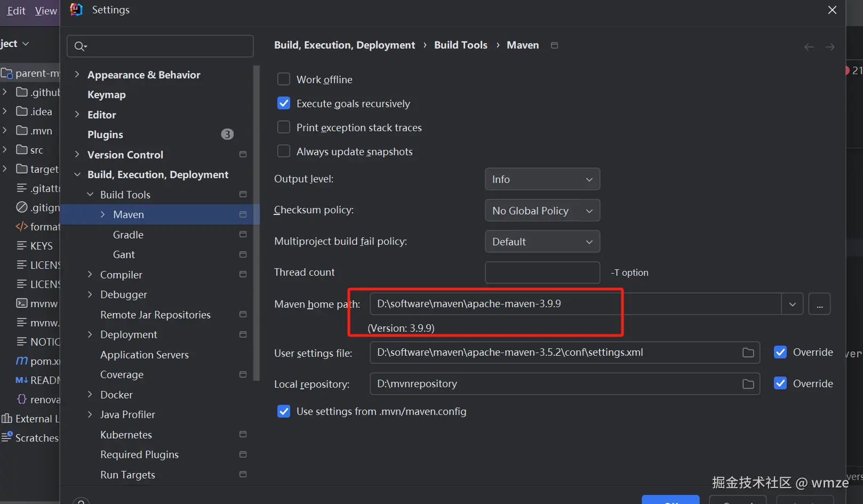Open the Edit menu in main window

click(16, 11)
